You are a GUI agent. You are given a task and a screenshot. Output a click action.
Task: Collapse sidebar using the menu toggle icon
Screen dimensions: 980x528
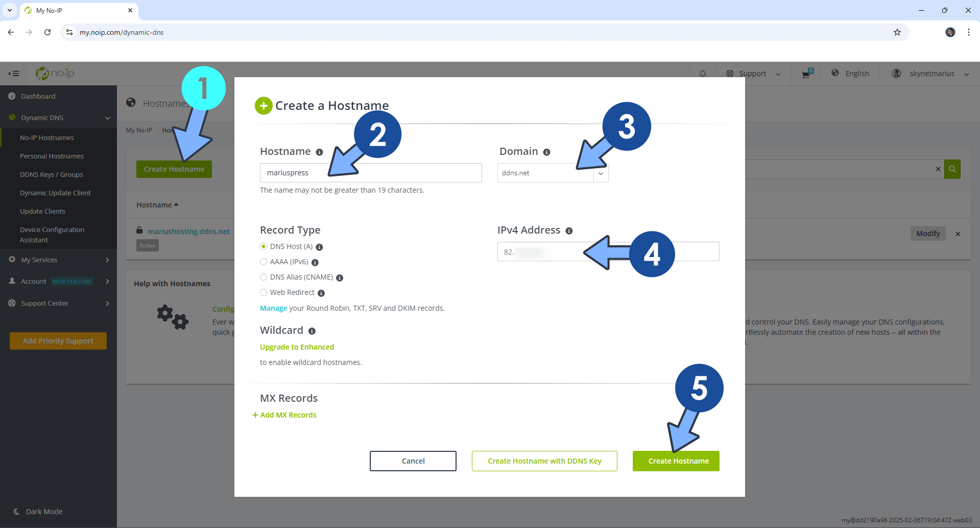coord(14,74)
